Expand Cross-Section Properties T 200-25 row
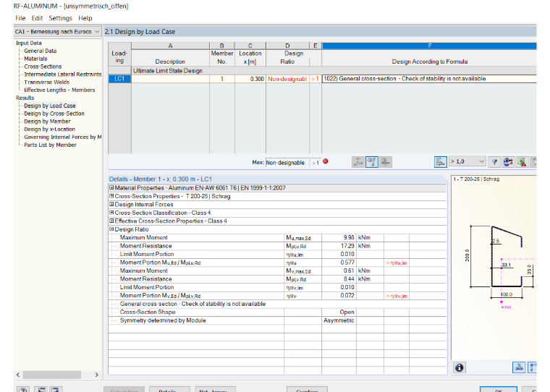This screenshot has height=392, width=550. pos(111,196)
